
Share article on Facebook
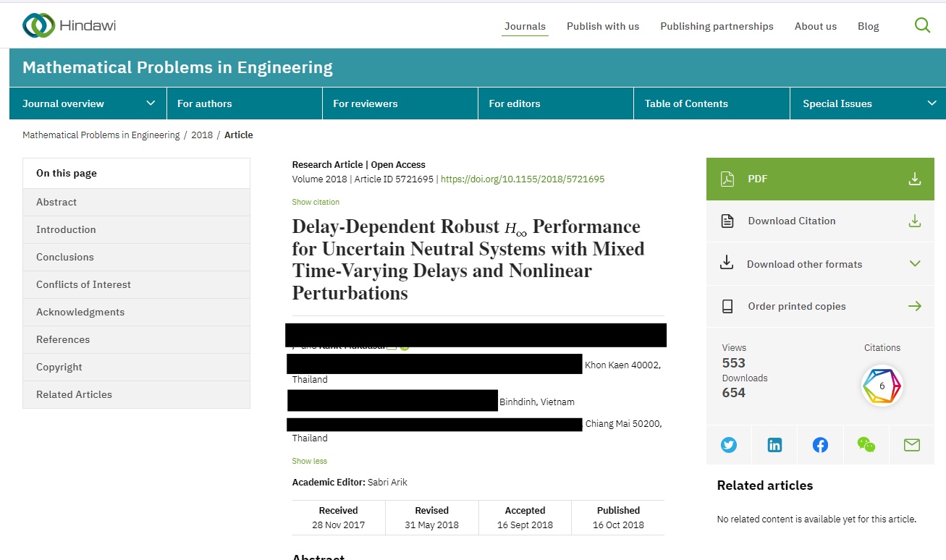point(820,445)
